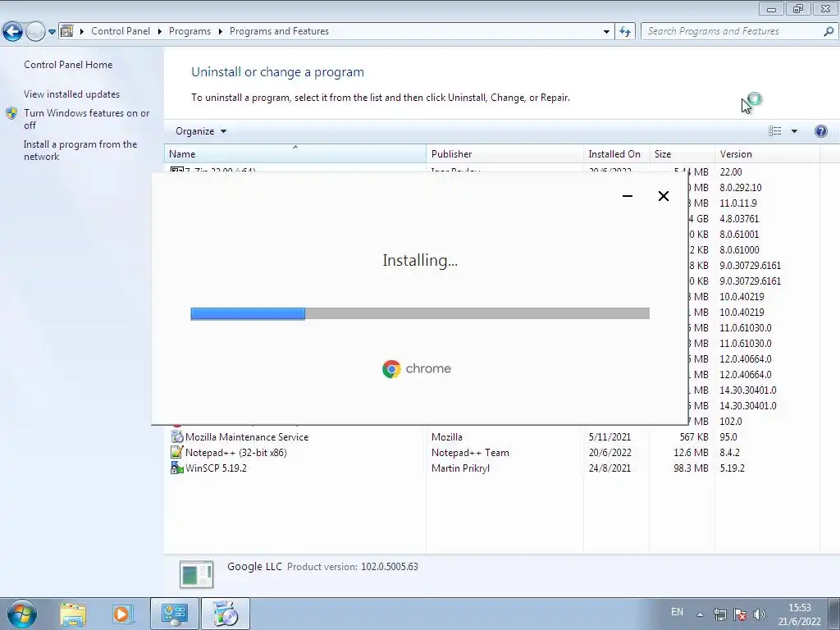This screenshot has width=840, height=630.
Task: Click Mozilla Maintenance Service icon
Action: tap(177, 436)
